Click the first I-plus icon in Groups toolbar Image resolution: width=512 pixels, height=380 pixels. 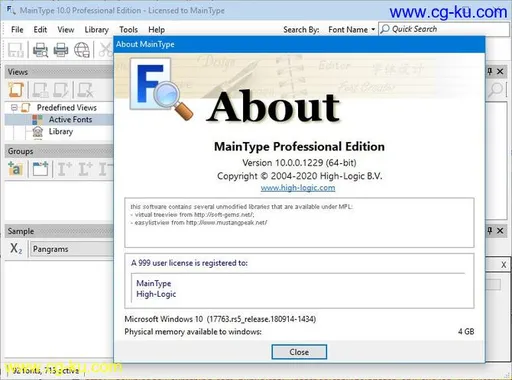(64, 169)
